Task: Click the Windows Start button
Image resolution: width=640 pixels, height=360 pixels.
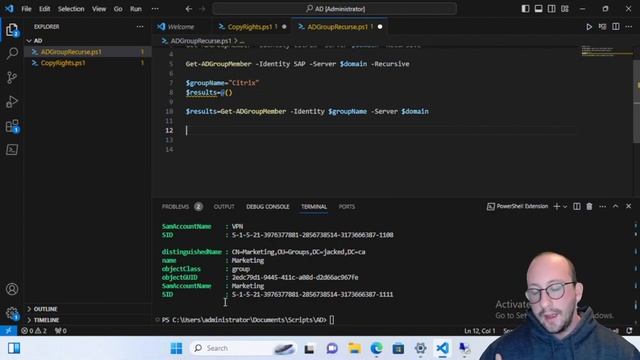Action: (176, 348)
